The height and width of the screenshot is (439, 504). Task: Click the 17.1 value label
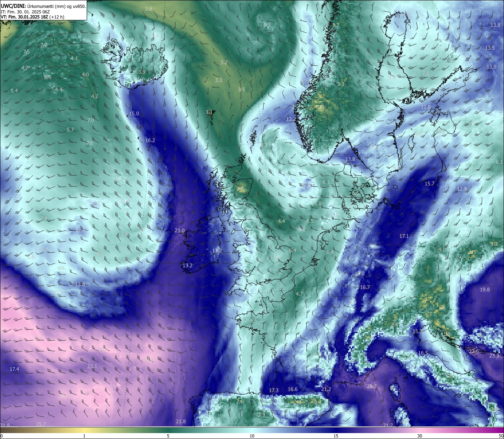[404, 236]
